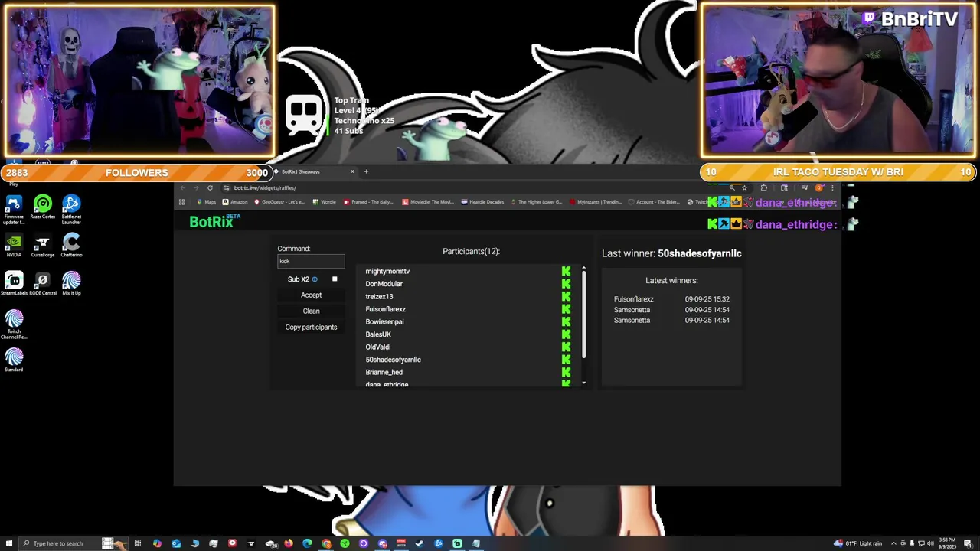Click the Accept button
The width and height of the screenshot is (980, 551).
[x=311, y=295]
